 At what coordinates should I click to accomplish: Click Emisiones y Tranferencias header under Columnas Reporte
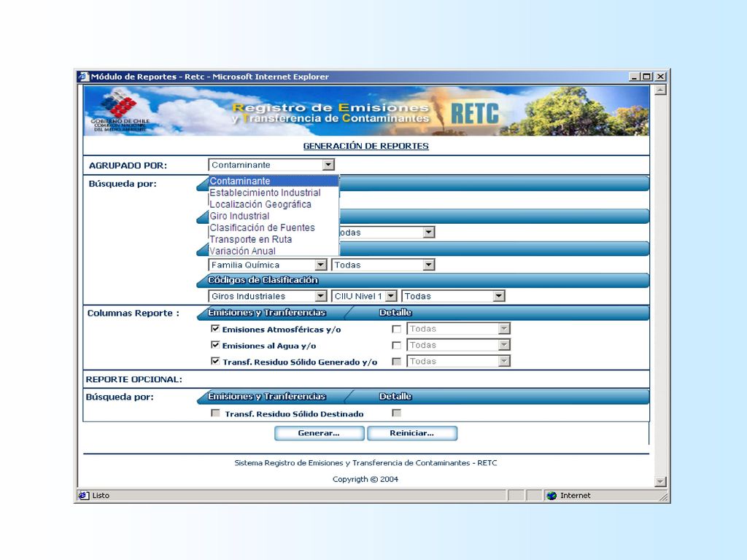(267, 312)
